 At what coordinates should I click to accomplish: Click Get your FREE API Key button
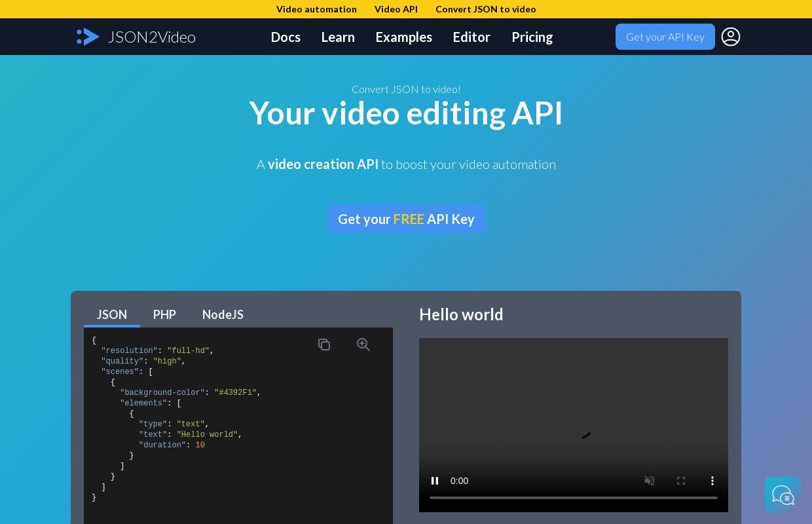point(406,219)
